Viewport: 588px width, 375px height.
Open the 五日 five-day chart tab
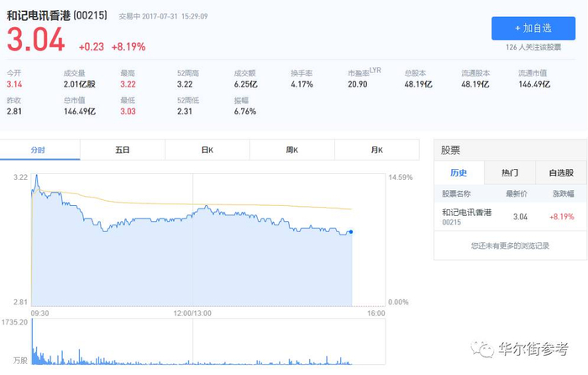pyautogui.click(x=123, y=150)
